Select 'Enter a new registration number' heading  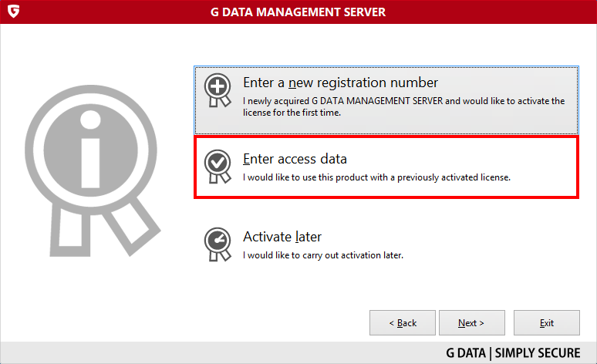pos(340,83)
